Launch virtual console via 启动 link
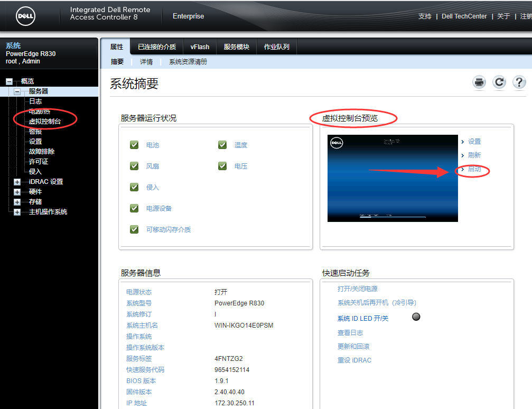The height and width of the screenshot is (409, 532). coord(474,169)
